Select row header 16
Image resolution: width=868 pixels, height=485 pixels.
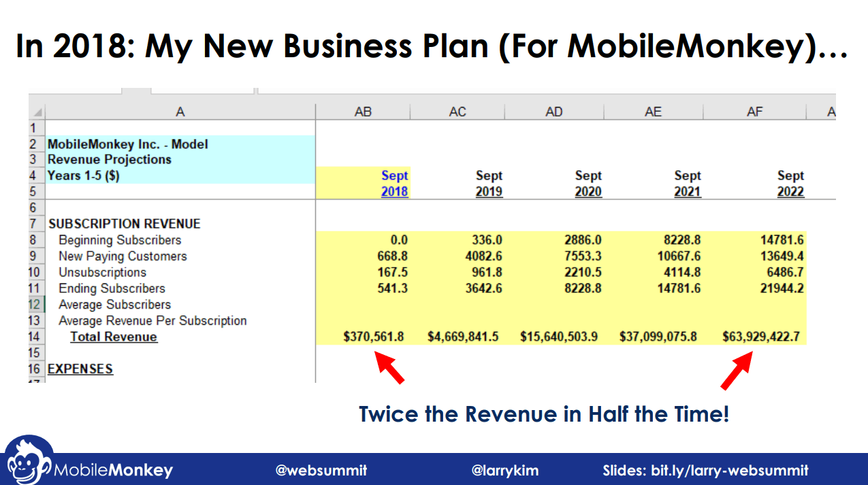(x=37, y=369)
